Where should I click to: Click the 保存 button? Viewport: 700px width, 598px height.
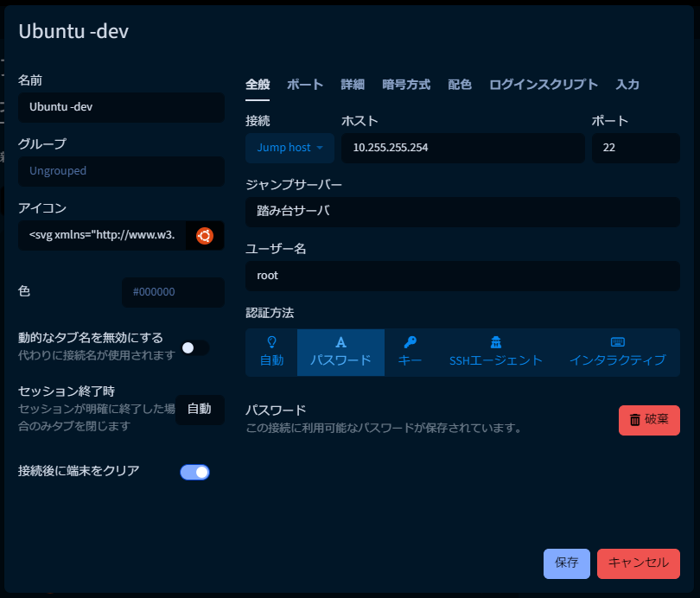[x=566, y=563]
